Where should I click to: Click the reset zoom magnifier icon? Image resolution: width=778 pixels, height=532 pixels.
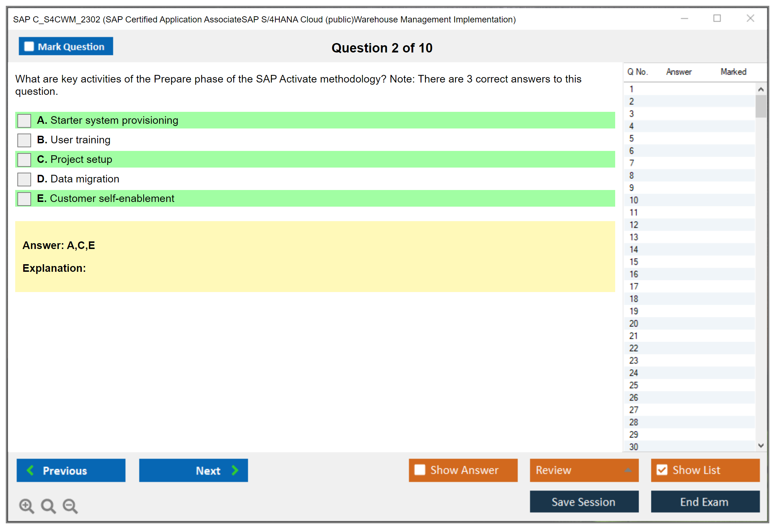pos(48,506)
